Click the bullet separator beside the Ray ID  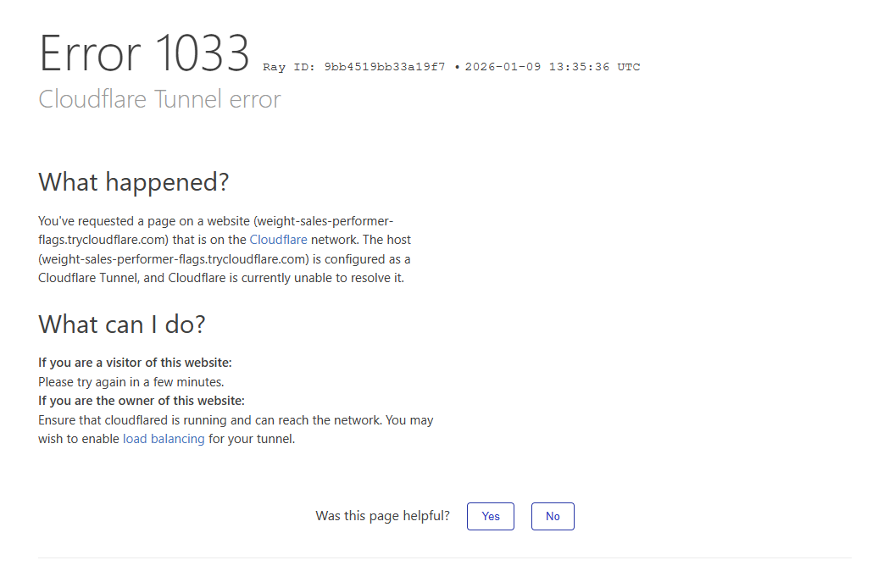click(457, 68)
